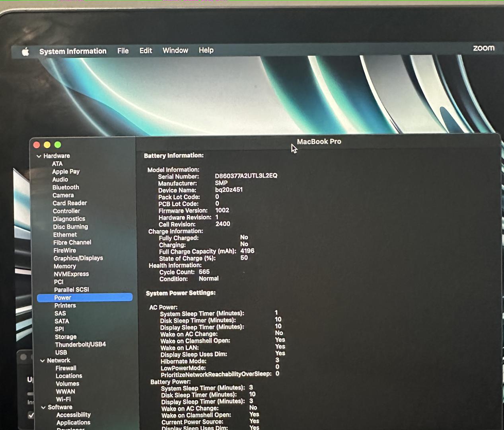
Task: Select Card Reader in the sidebar
Action: coord(70,203)
